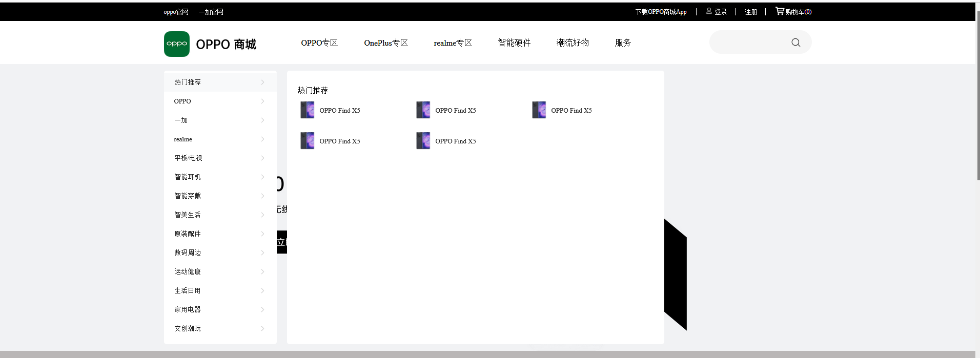This screenshot has width=980, height=358.
Task: Select 文创潮玩 in sidebar
Action: coord(188,328)
